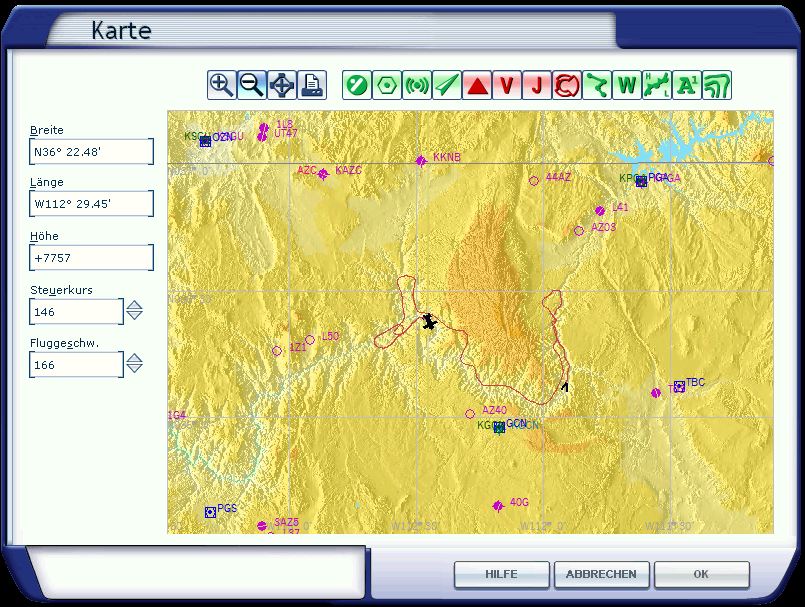Viewport: 805px width, 607px height.
Task: Click the ABBRECHEN button
Action: (x=601, y=574)
